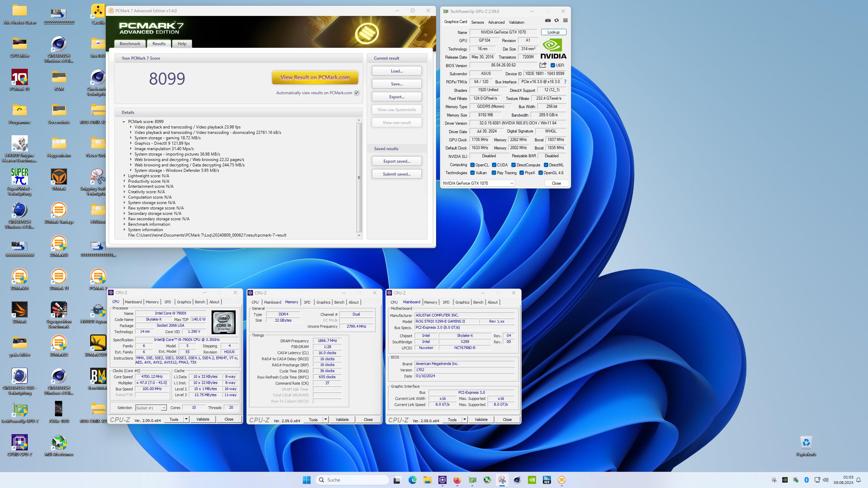Toggle the UEFI checkbox in GPU-Z

click(553, 65)
